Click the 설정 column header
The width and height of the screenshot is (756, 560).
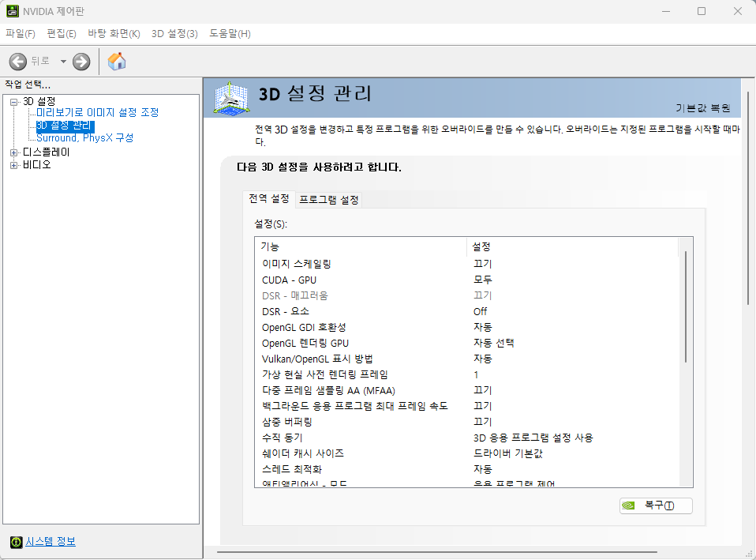(572, 246)
